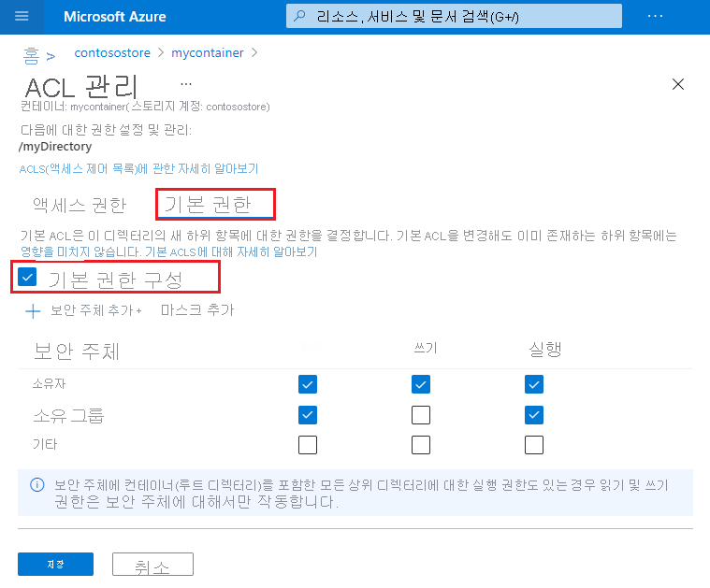Click the 소유자 row label
This screenshot has width=710, height=588.
(x=50, y=384)
